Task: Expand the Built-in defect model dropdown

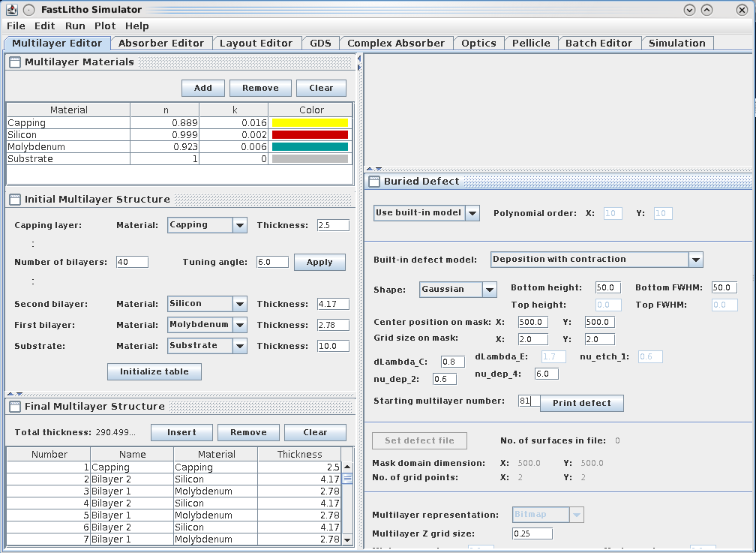Action: pos(695,260)
